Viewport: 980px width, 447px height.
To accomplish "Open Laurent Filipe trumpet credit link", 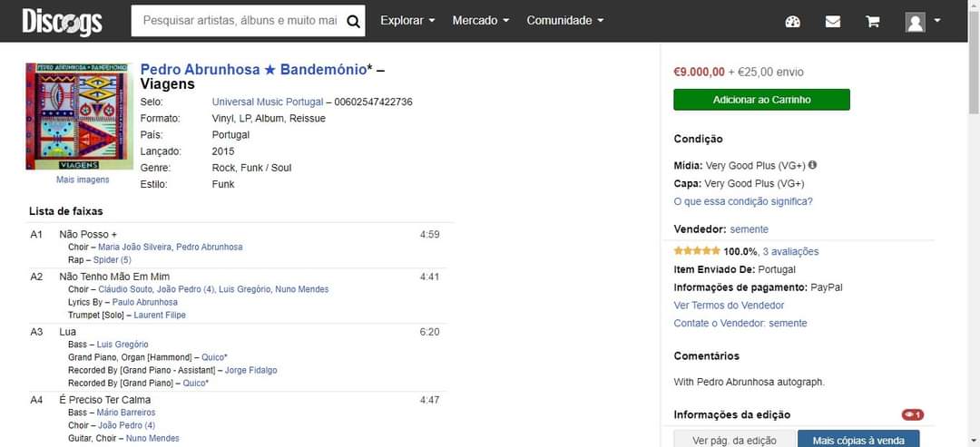I will coord(160,316).
